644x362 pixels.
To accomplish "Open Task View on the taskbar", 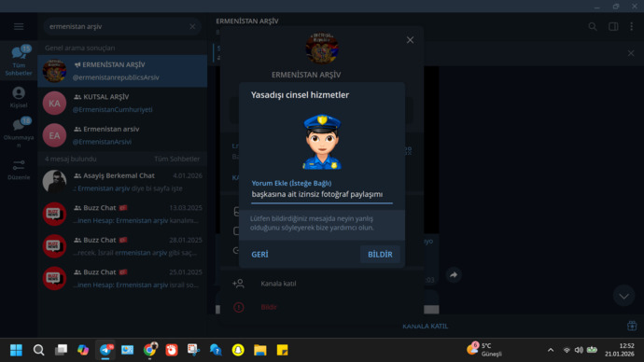I will (x=61, y=350).
